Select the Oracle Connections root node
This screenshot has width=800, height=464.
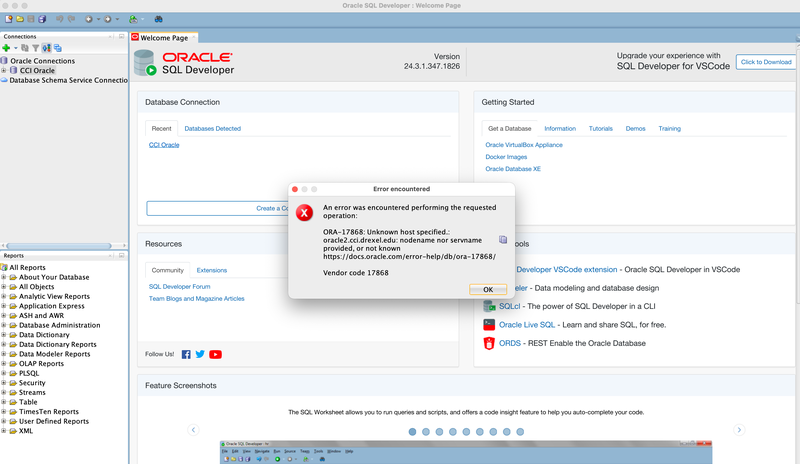coord(42,61)
